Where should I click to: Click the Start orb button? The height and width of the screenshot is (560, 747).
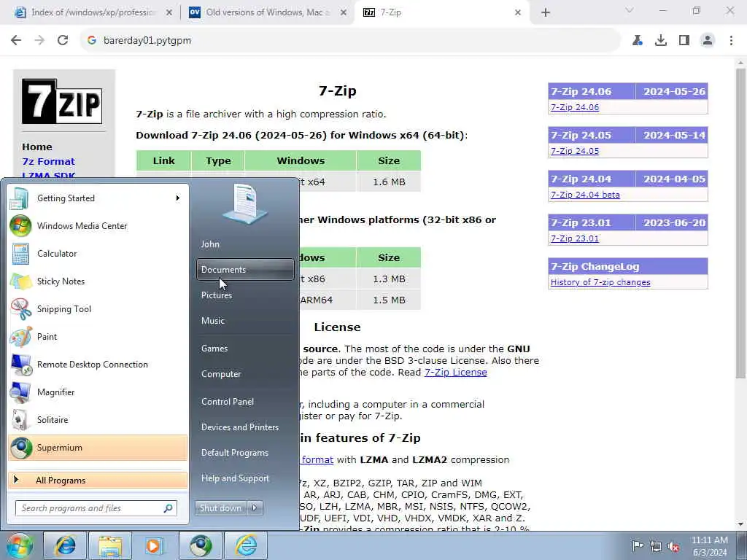tap(19, 545)
